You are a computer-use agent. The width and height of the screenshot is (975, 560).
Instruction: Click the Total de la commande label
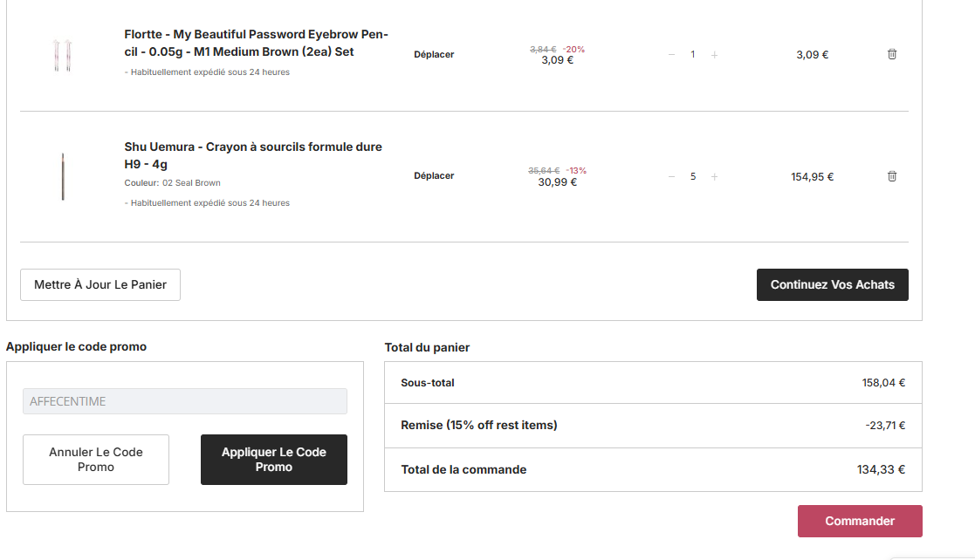(463, 470)
